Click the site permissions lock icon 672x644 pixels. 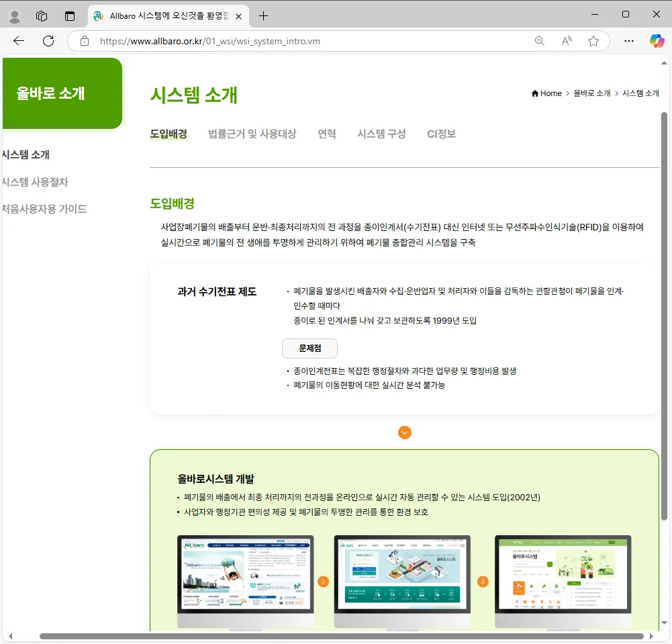click(84, 40)
